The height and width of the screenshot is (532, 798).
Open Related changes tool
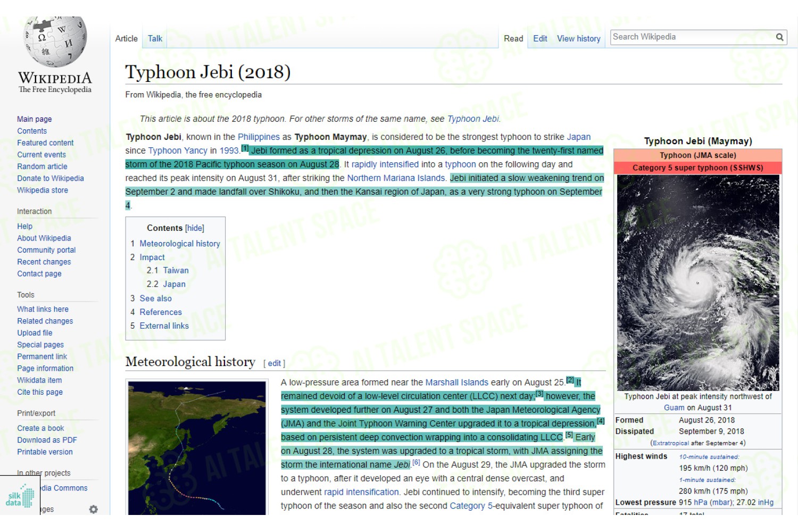tap(45, 321)
